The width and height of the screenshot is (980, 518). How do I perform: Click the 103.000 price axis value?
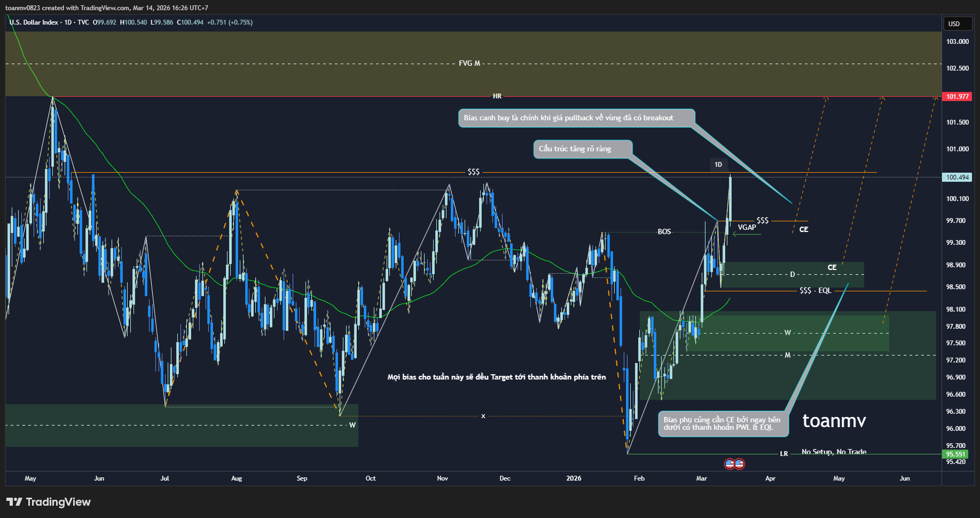(958, 42)
